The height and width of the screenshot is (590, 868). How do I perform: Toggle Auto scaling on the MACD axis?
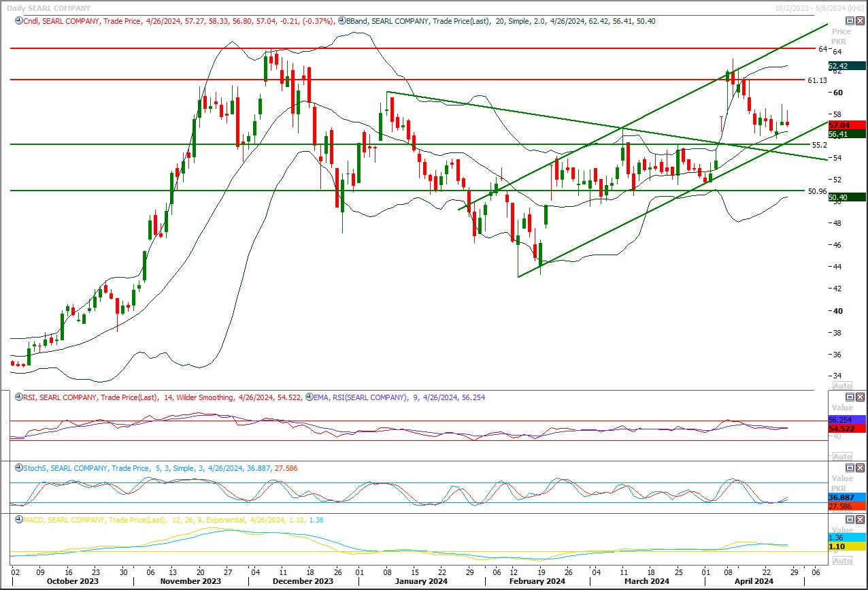tap(842, 561)
